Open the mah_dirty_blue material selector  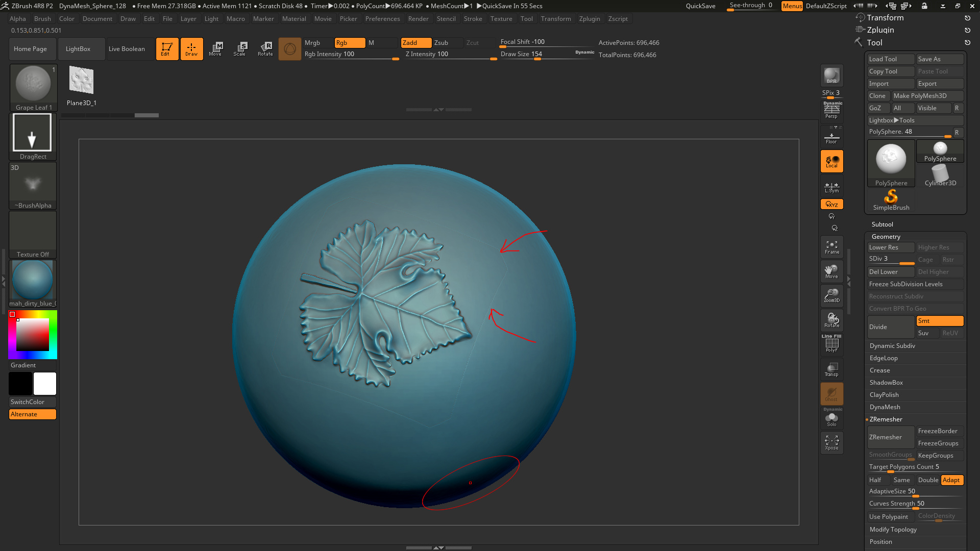pyautogui.click(x=33, y=284)
